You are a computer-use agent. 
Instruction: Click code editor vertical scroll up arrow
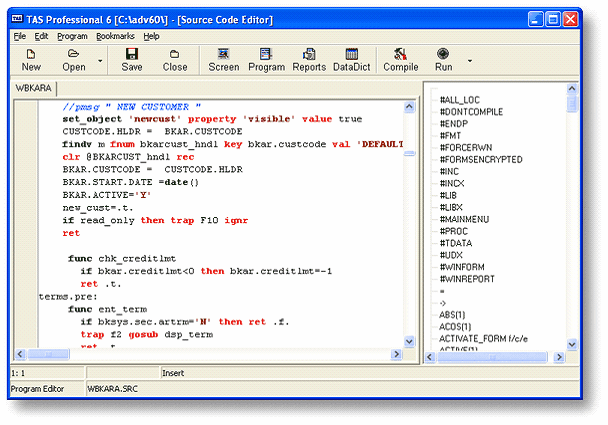[x=409, y=107]
